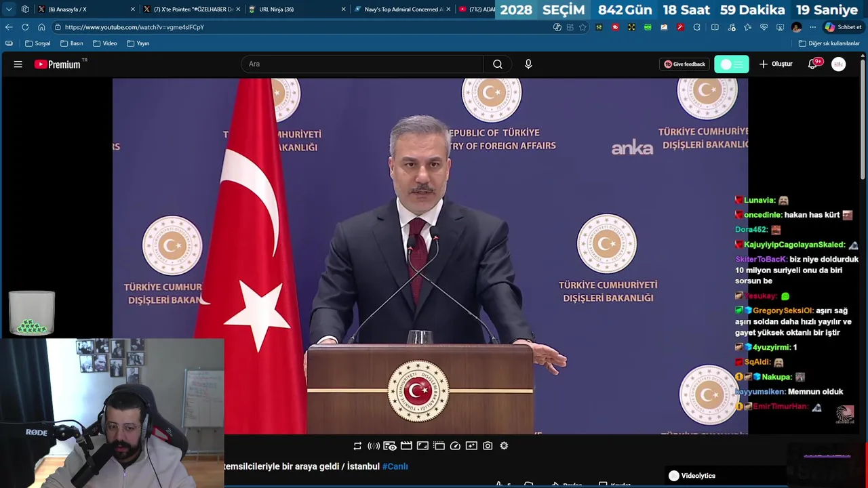Open the Oluştur create menu

pos(776,64)
